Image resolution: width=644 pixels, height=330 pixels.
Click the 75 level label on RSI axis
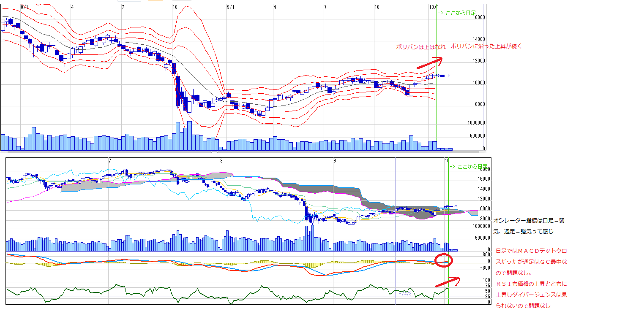[487, 286]
